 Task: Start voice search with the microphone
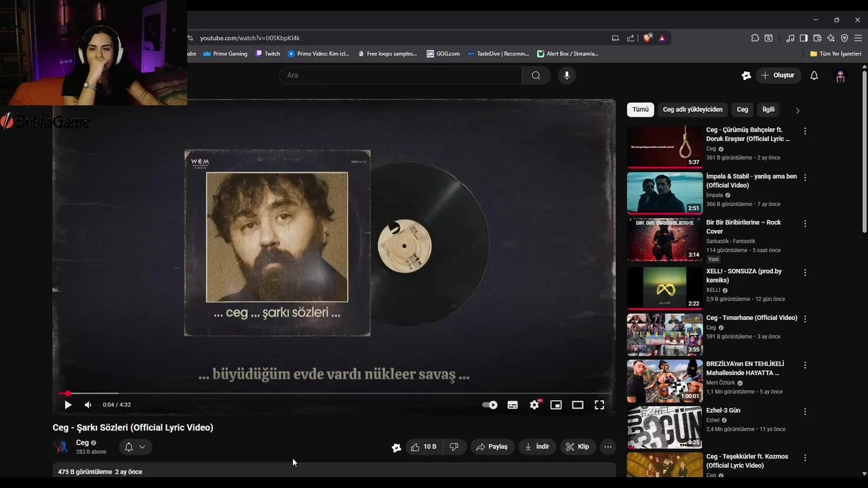coord(567,75)
